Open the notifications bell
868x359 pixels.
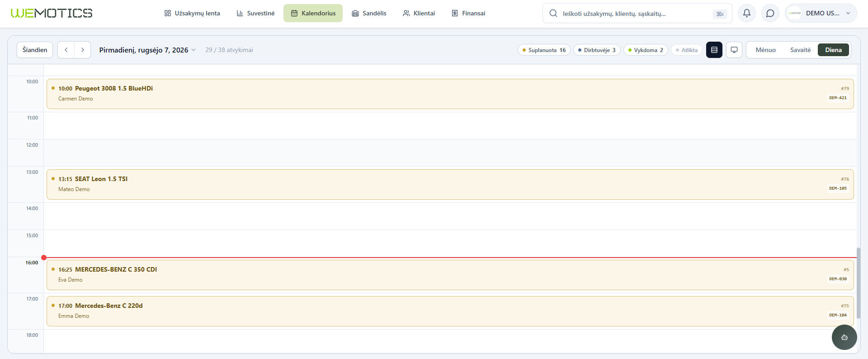coord(747,13)
